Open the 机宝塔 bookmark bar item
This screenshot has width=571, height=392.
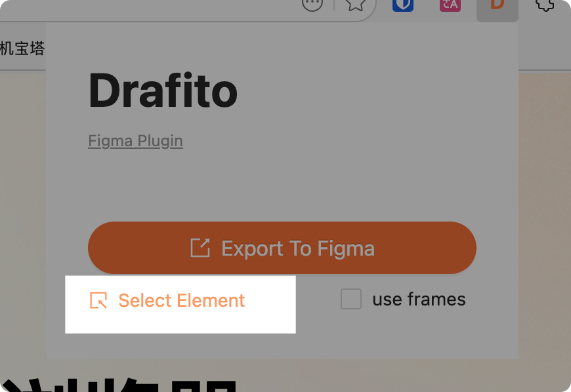tap(22, 49)
